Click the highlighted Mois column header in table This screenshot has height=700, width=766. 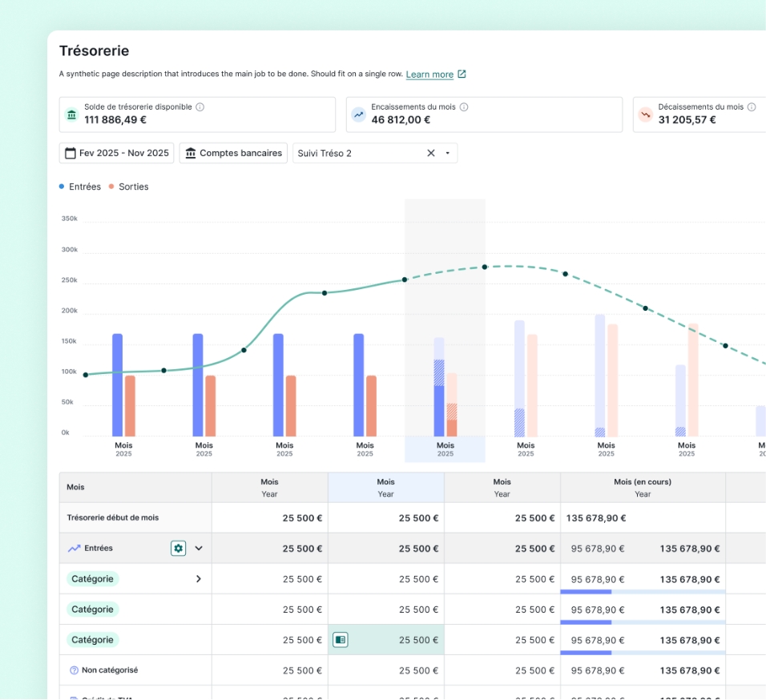[385, 487]
